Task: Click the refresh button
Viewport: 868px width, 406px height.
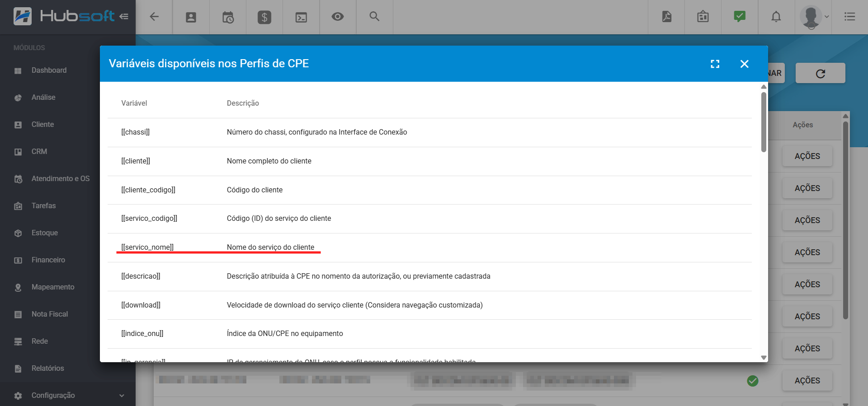Action: pos(820,73)
